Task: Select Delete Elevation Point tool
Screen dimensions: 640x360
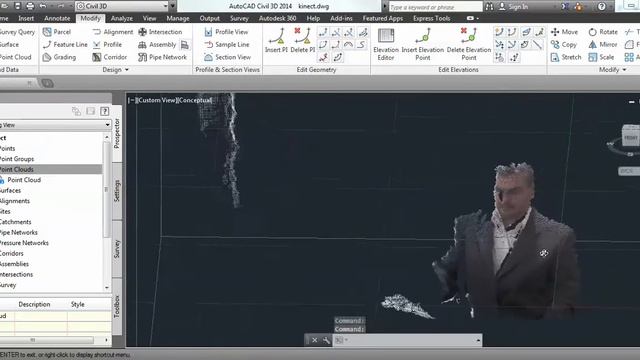Action: (469, 44)
